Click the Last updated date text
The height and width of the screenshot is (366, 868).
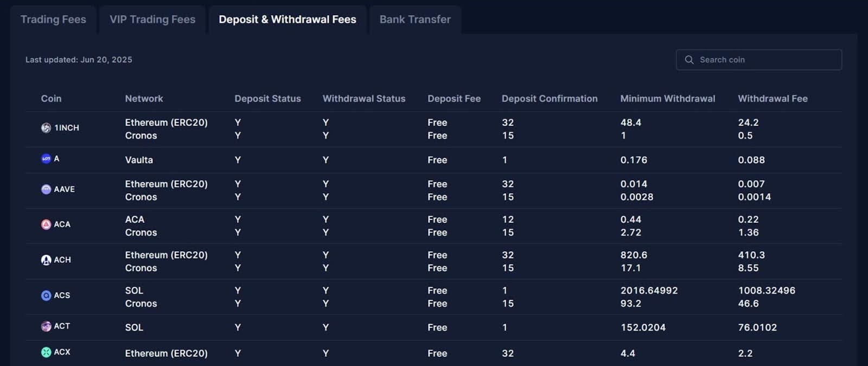(x=79, y=60)
